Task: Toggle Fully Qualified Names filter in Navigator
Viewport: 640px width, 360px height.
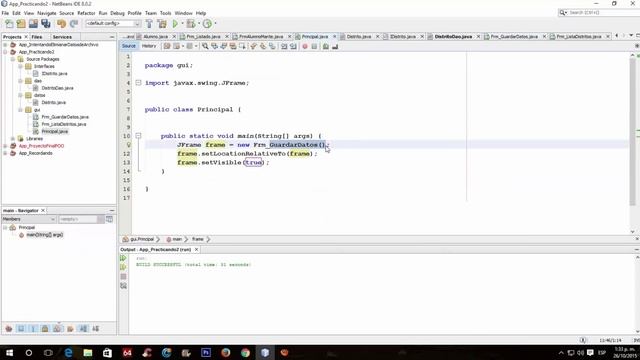Action: click(x=70, y=329)
